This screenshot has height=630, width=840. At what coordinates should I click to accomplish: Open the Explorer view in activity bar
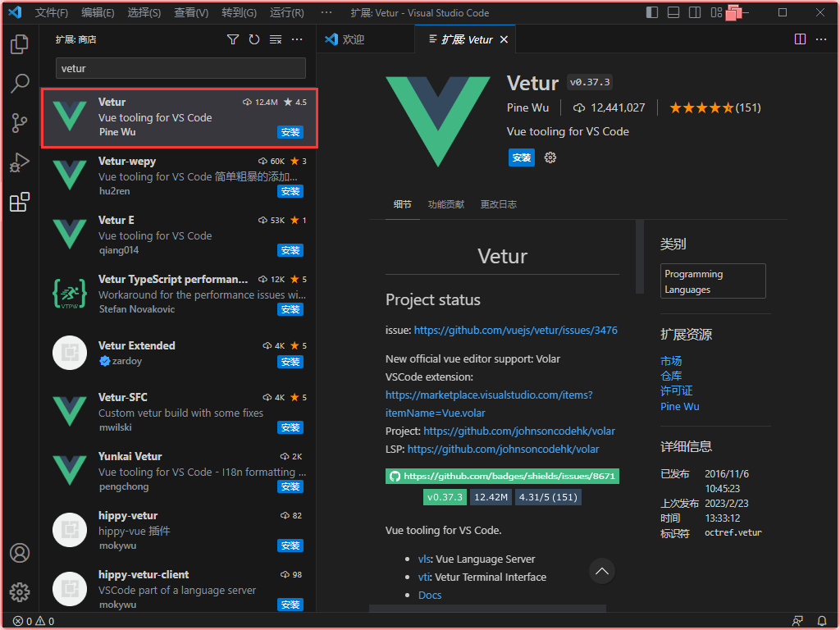coord(20,44)
